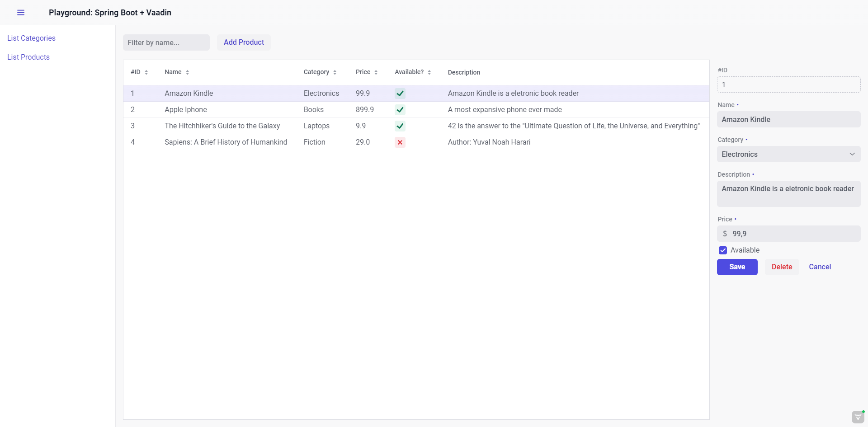
Task: Click the green checkmark for Apple Iphone
Action: pos(400,110)
